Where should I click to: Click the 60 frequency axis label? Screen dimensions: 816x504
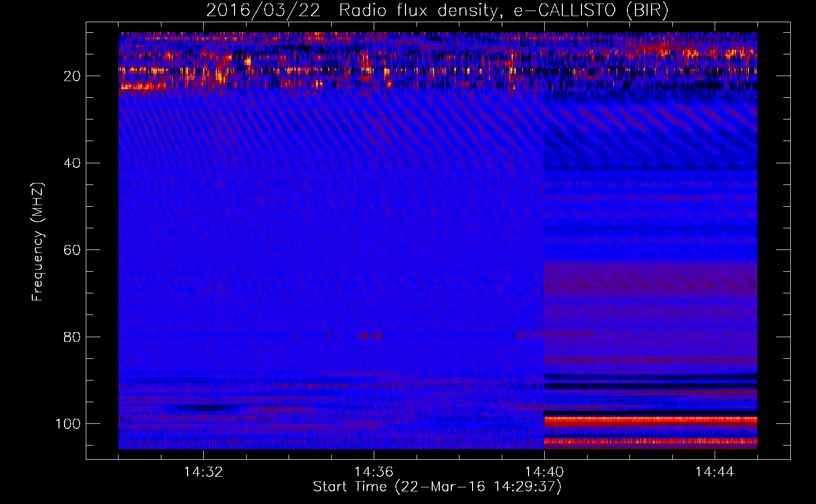pos(73,250)
